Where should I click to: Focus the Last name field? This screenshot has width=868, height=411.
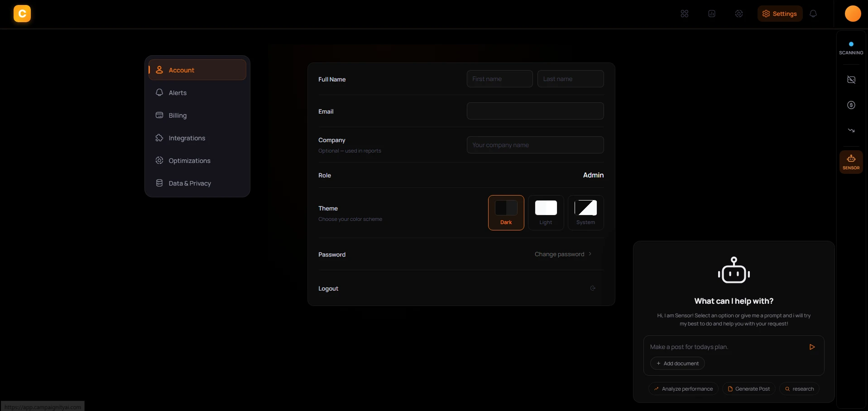[570, 79]
